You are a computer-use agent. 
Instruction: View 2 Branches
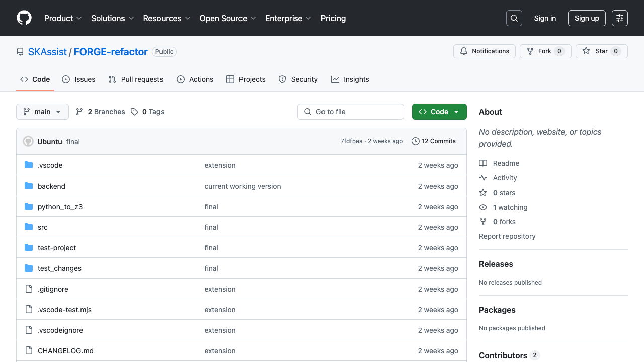tap(101, 112)
